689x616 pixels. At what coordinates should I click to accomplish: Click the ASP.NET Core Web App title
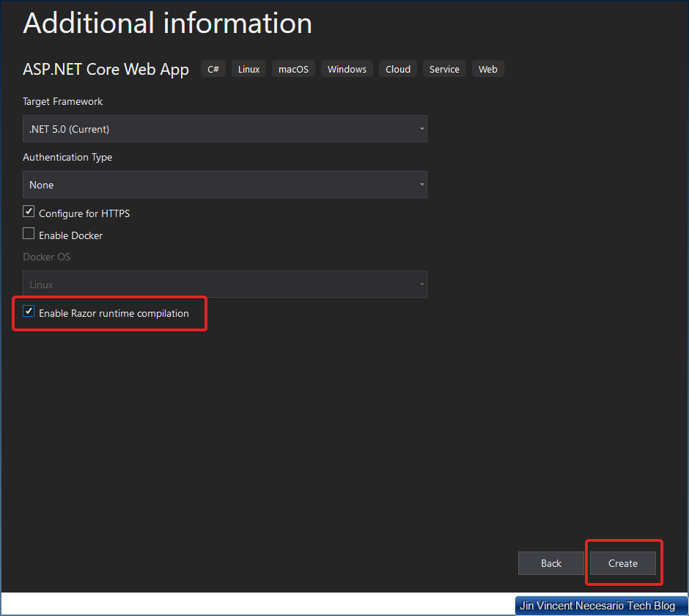click(106, 70)
